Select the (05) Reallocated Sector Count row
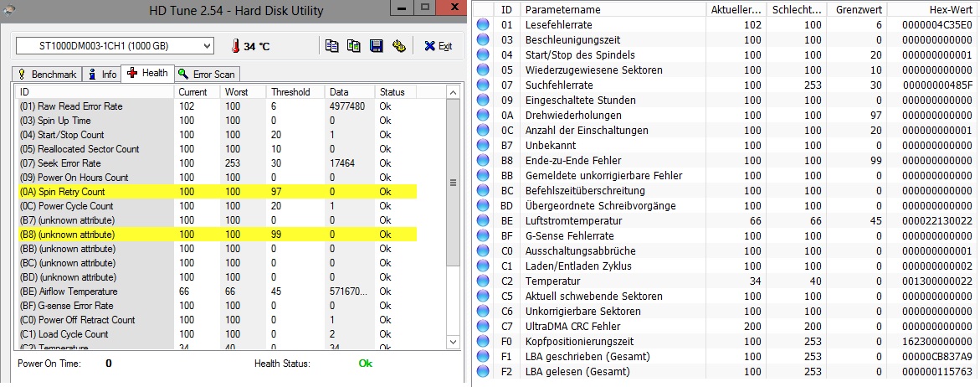 point(216,149)
